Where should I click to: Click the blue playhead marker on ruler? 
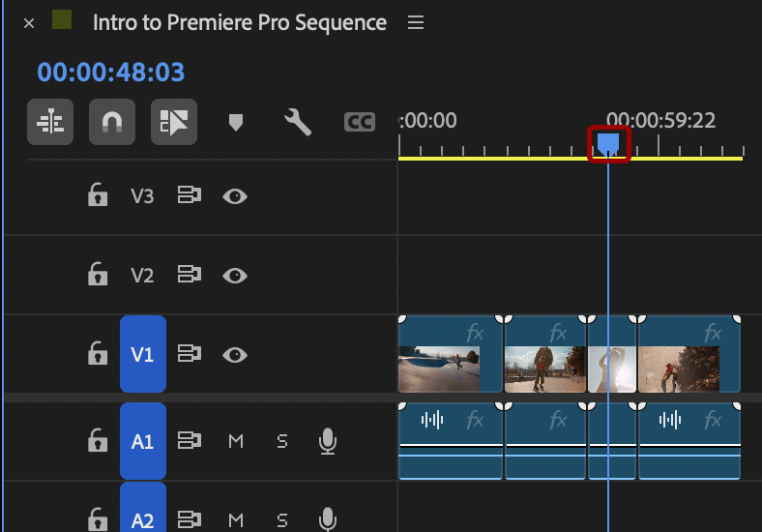pyautogui.click(x=608, y=144)
